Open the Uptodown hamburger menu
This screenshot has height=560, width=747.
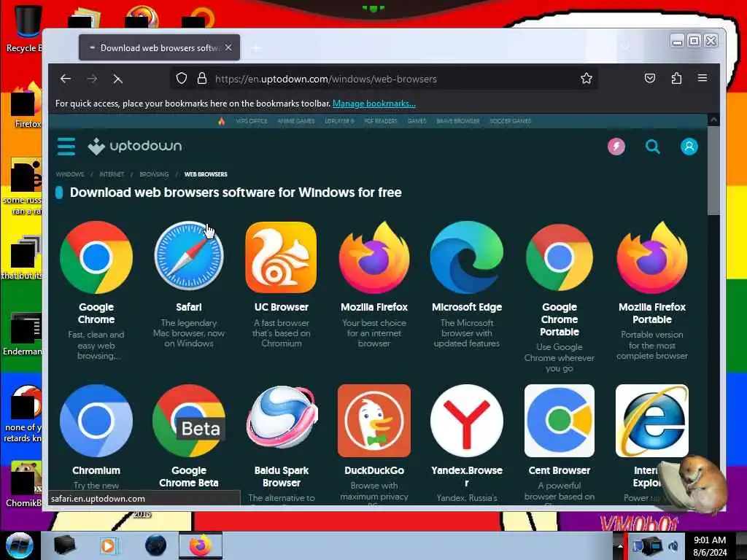[x=66, y=146]
